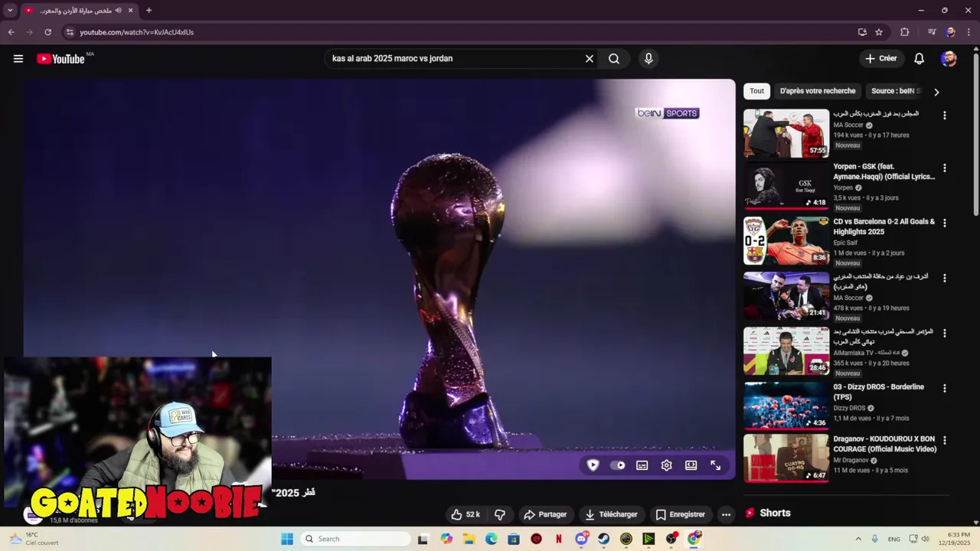Screen dimensions: 980x551
Task: Open Steam from the taskbar
Action: point(604,539)
